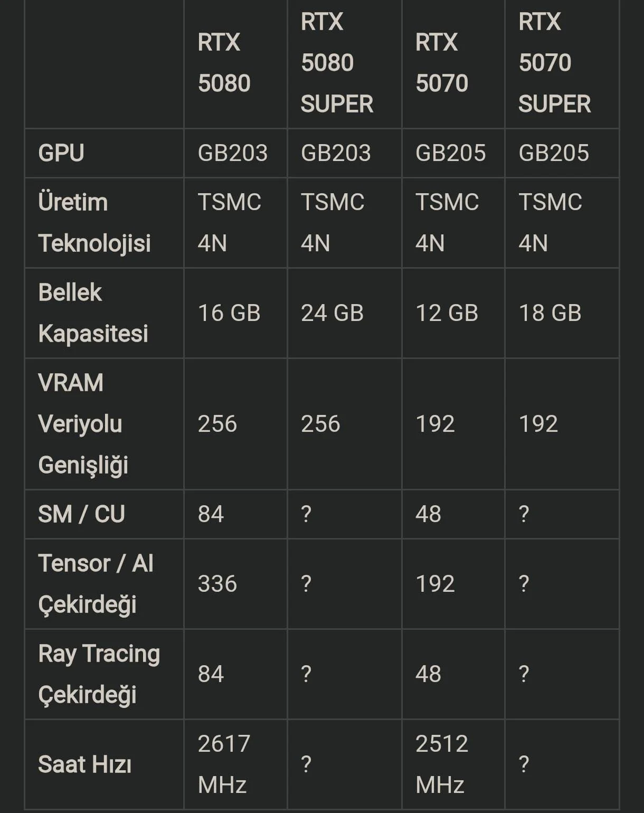Click the VRAM Veriyolu Genişliği label
This screenshot has height=813, width=644.
[83, 424]
